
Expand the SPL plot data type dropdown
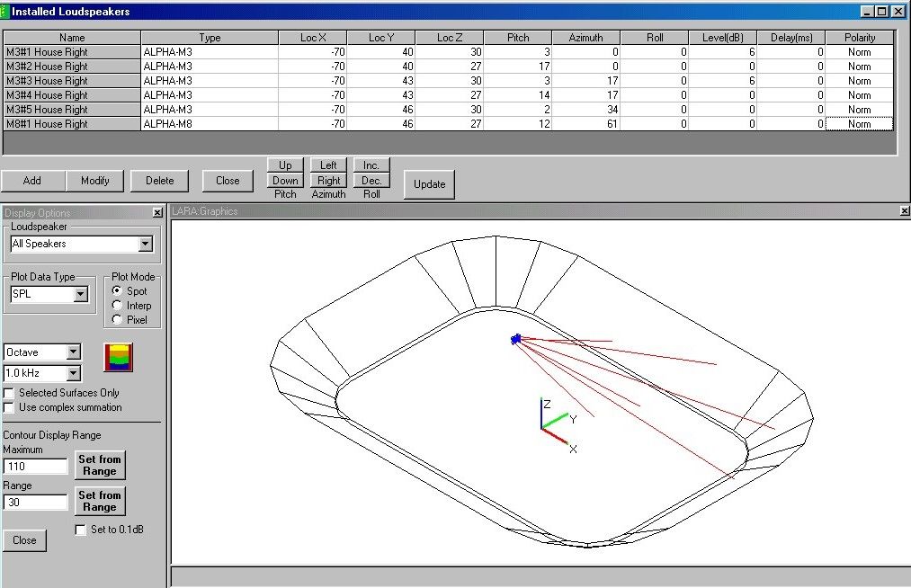[80, 294]
